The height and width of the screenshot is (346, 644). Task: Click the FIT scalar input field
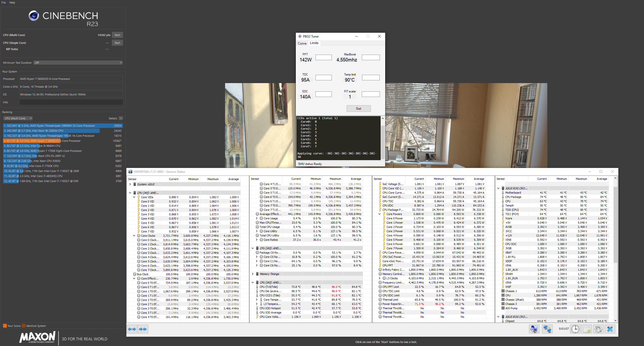click(x=371, y=94)
